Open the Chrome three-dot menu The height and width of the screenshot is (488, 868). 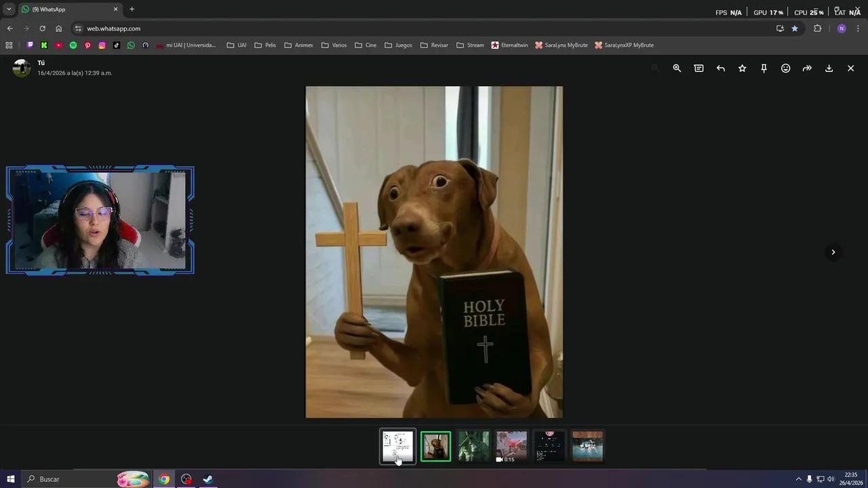click(x=859, y=28)
